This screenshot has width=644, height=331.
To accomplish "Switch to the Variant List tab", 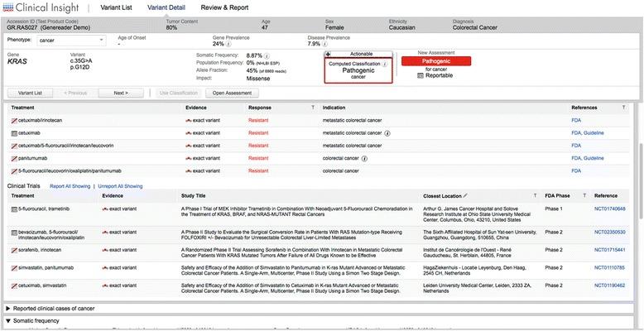I will [x=116, y=7].
